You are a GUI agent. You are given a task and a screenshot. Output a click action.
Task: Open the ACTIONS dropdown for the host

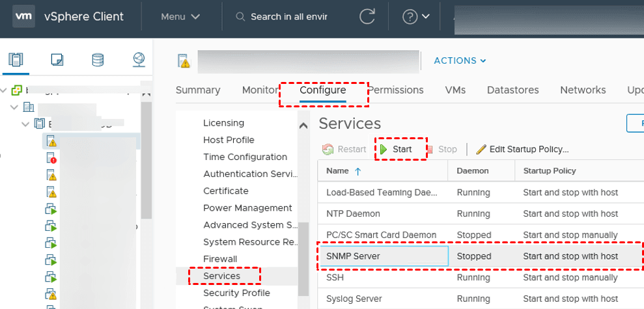460,60
